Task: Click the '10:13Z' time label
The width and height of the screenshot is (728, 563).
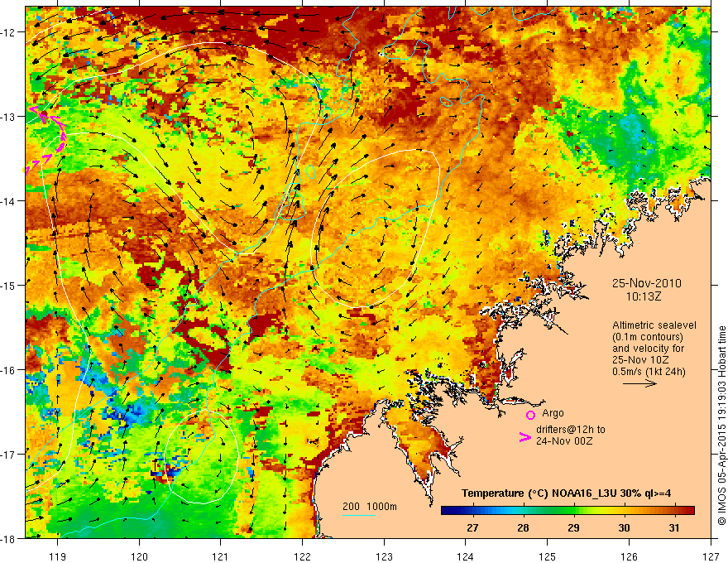Action: coord(644,296)
